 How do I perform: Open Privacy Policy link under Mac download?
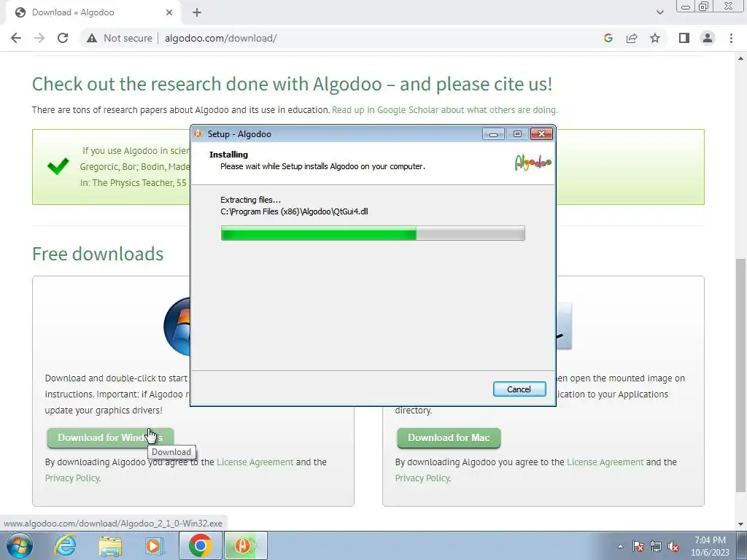point(422,478)
